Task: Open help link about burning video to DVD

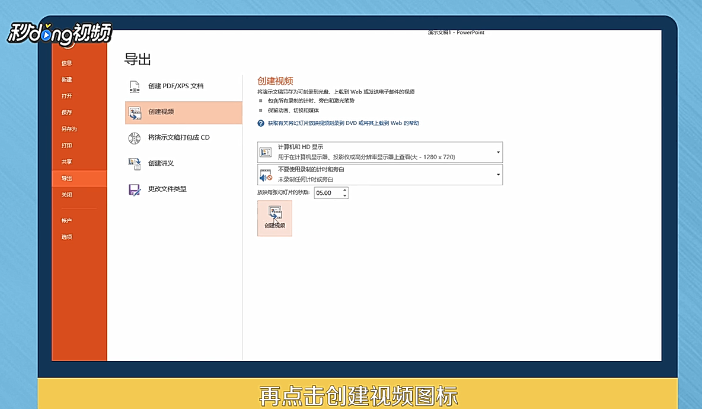Action: pos(343,123)
